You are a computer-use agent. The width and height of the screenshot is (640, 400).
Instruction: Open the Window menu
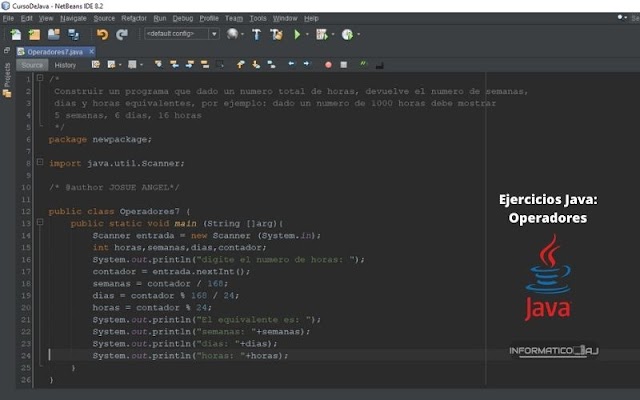pos(285,18)
